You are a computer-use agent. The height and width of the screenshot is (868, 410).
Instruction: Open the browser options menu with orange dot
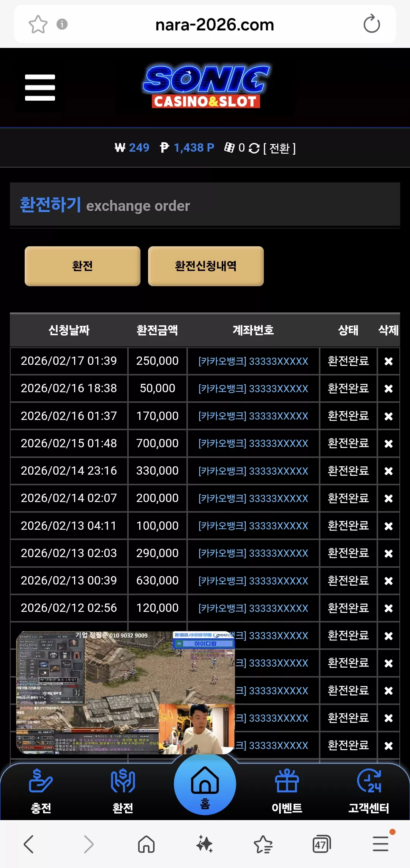tap(380, 844)
